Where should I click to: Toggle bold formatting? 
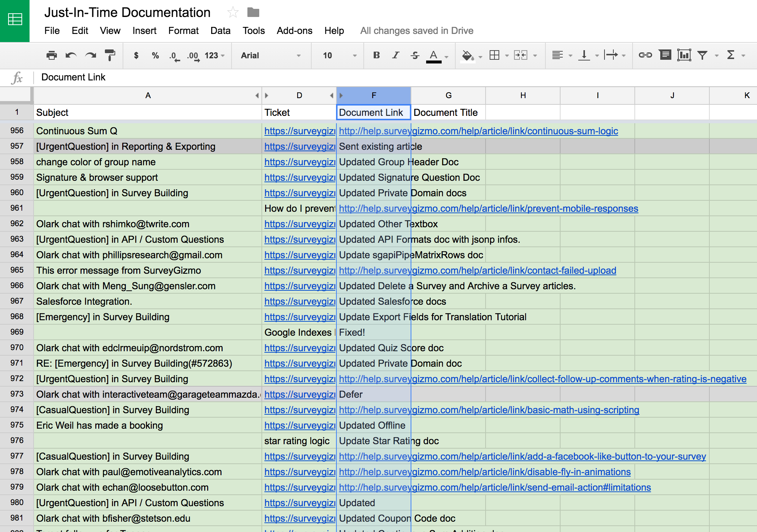click(376, 55)
